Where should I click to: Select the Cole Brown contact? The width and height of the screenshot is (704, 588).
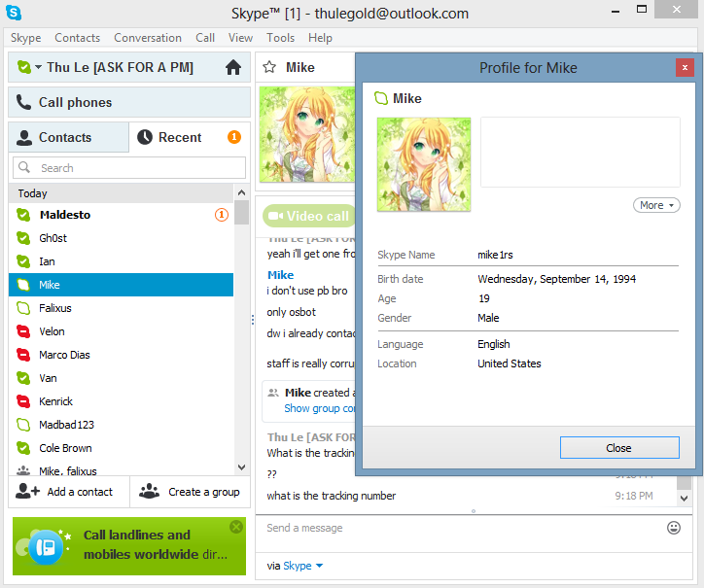122,448
